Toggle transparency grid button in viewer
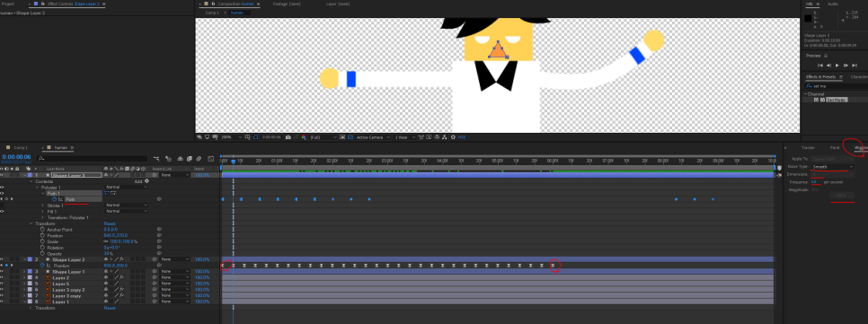 pyautogui.click(x=350, y=137)
